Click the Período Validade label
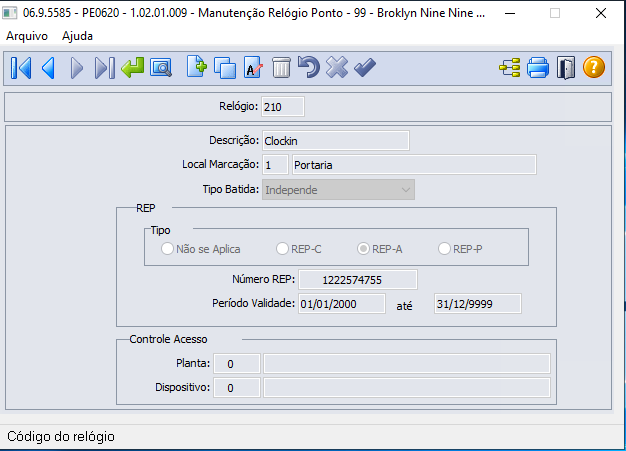This screenshot has height=451, width=626. [x=253, y=303]
